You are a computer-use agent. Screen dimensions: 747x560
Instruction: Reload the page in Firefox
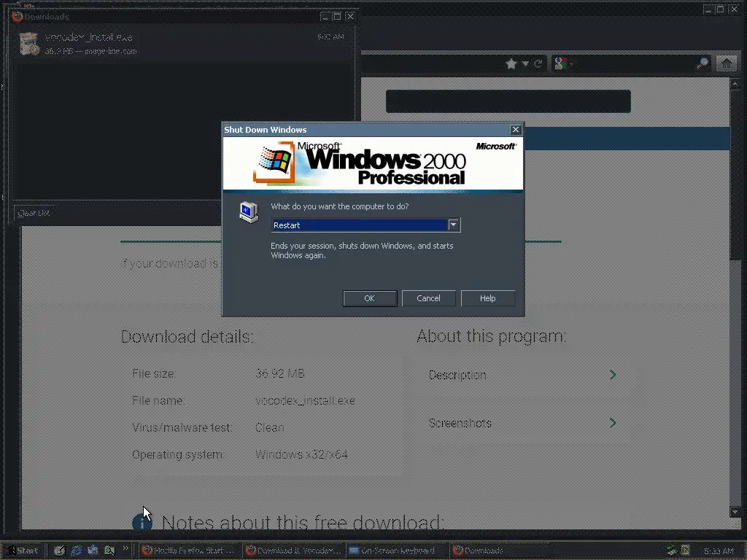point(538,63)
